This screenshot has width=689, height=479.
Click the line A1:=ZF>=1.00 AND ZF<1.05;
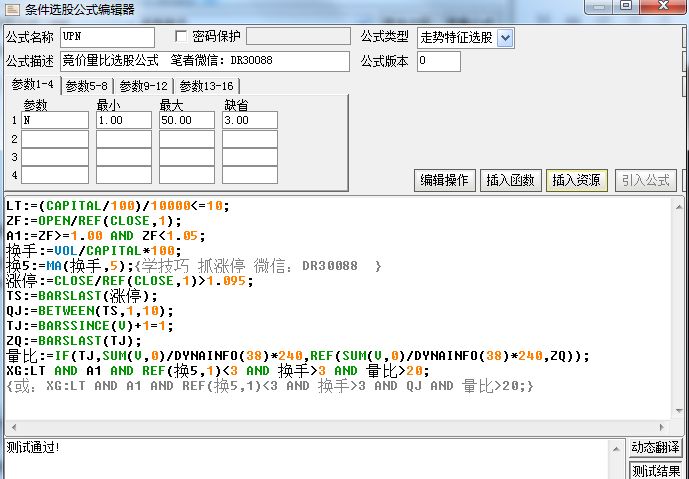click(105, 236)
